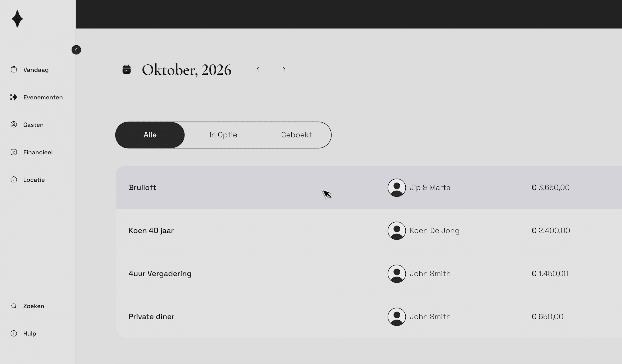Go to Gasten person icon
Screen dimensions: 622x364
[14, 124]
